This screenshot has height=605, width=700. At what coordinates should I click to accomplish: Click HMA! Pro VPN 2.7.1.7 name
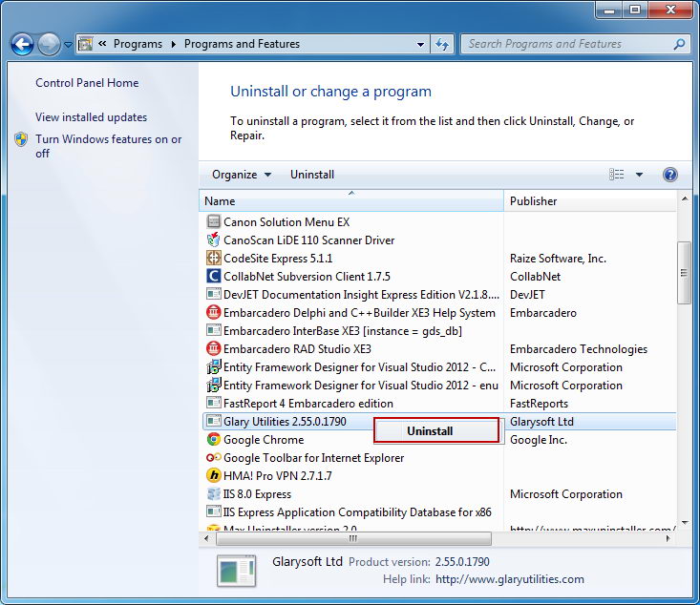pyautogui.click(x=278, y=475)
